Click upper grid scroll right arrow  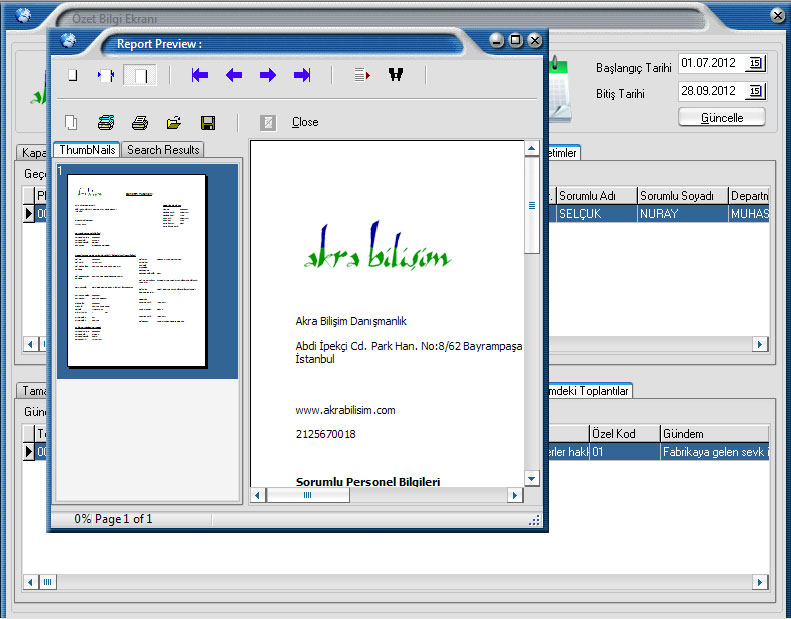760,344
